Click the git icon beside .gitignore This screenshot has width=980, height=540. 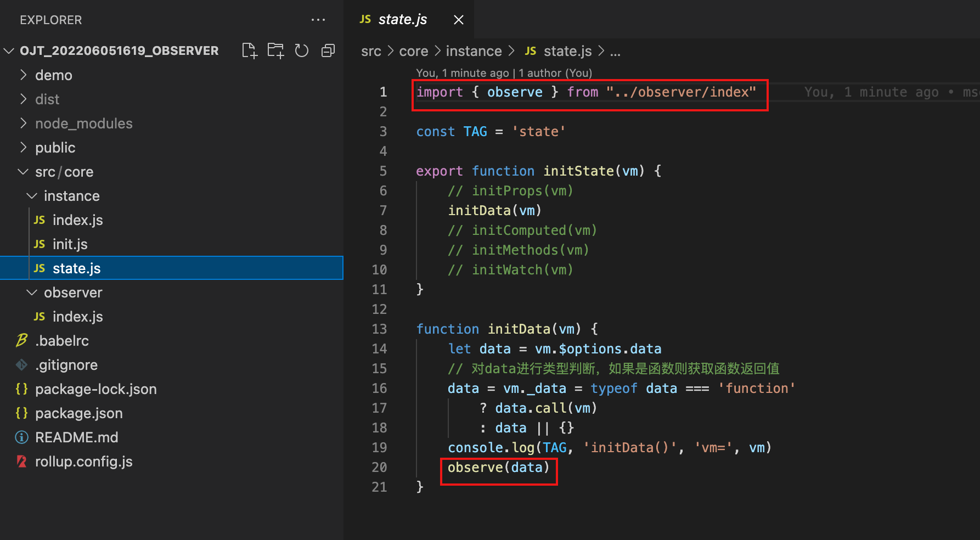(x=21, y=365)
